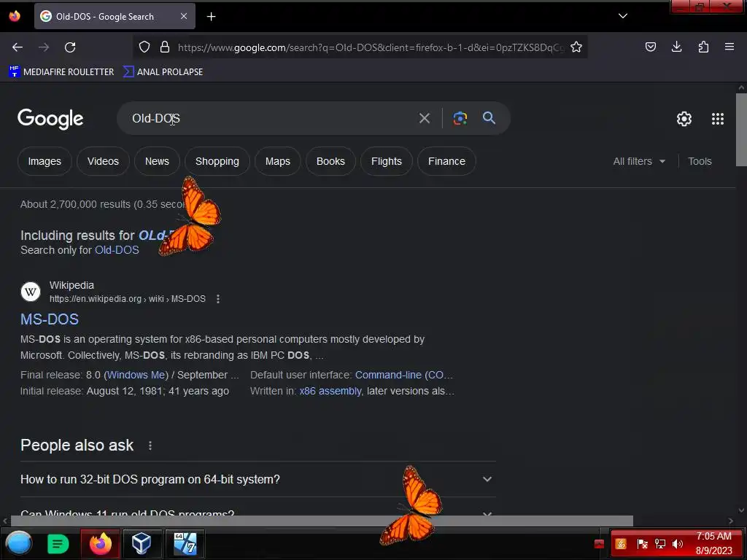
Task: Switch to Books results
Action: click(x=330, y=161)
